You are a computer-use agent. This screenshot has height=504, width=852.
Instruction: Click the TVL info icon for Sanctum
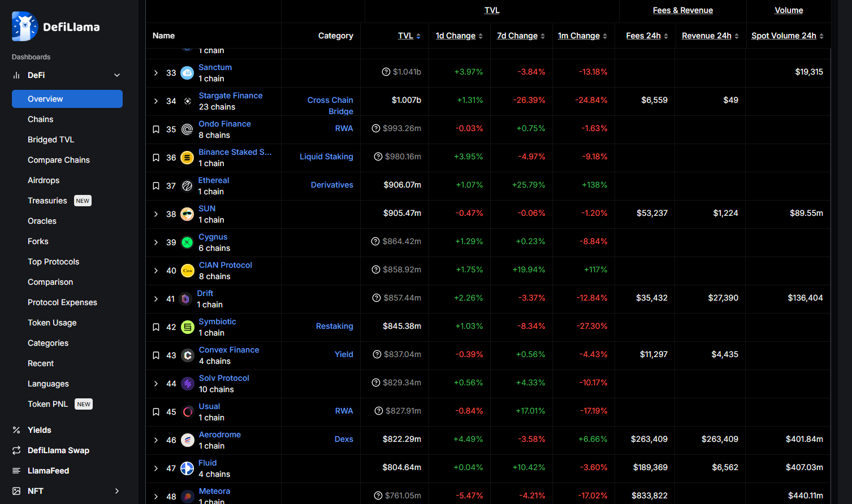[x=386, y=72]
